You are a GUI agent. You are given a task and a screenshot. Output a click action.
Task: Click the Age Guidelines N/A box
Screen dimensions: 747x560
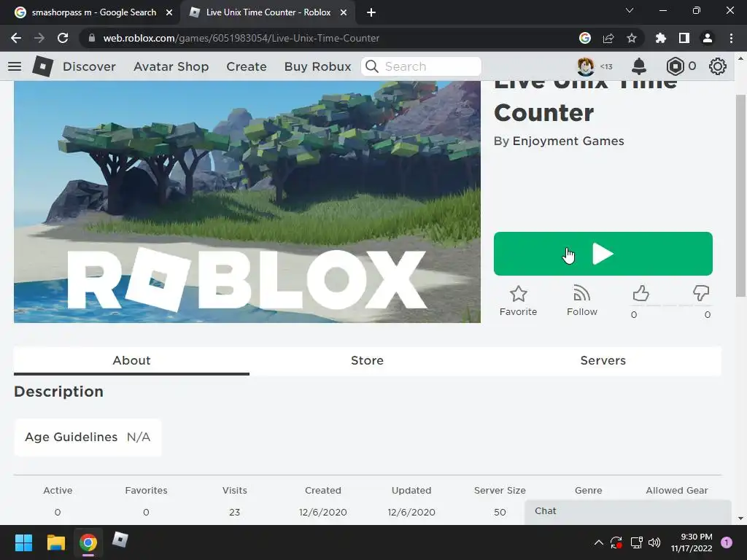pyautogui.click(x=88, y=437)
